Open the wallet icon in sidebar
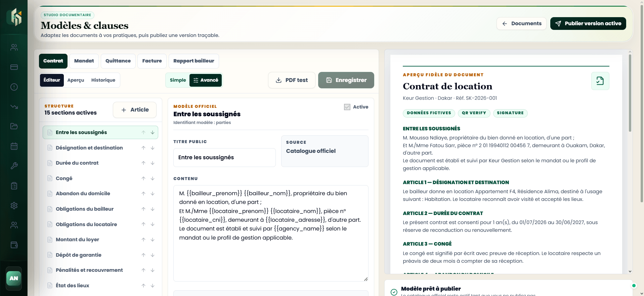Image resolution: width=644 pixels, height=296 pixels. (14, 245)
